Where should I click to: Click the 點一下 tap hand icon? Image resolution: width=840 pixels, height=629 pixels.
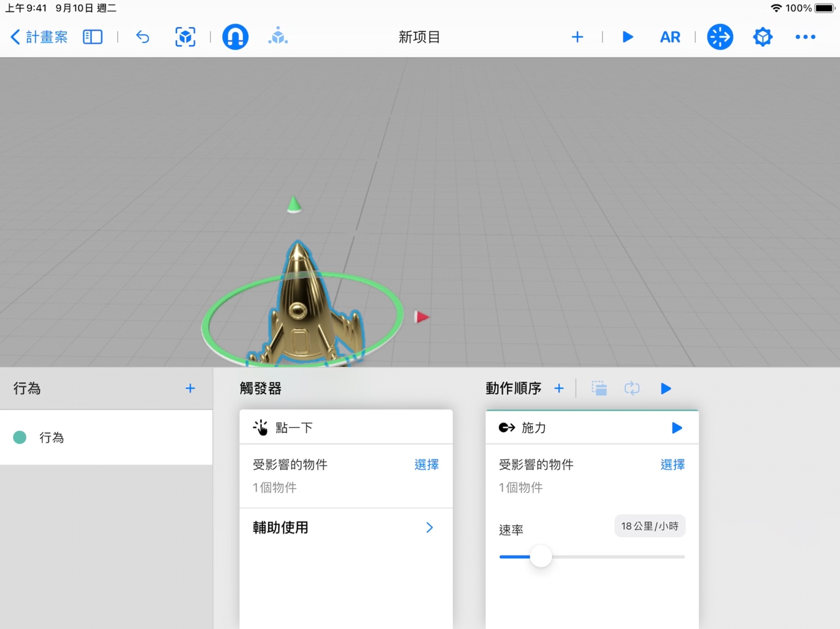pyautogui.click(x=261, y=428)
